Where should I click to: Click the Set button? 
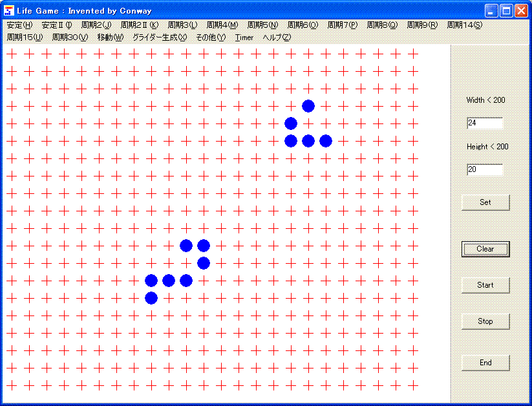485,202
